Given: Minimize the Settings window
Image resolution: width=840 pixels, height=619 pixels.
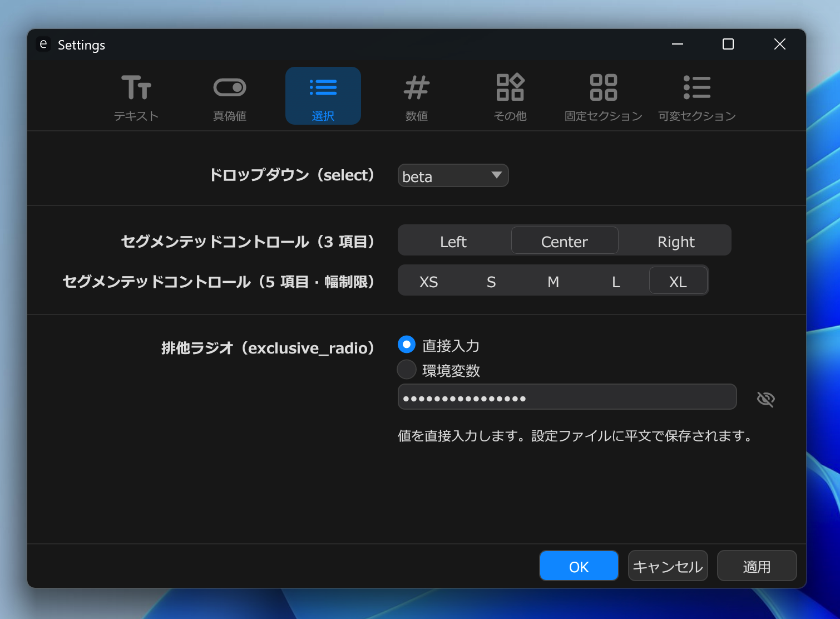Looking at the screenshot, I should pyautogui.click(x=678, y=44).
